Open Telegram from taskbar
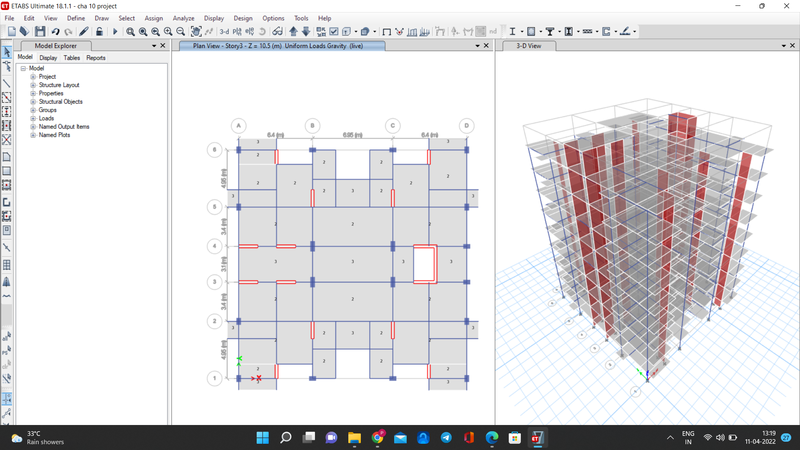This screenshot has width=800, height=450. click(x=446, y=438)
